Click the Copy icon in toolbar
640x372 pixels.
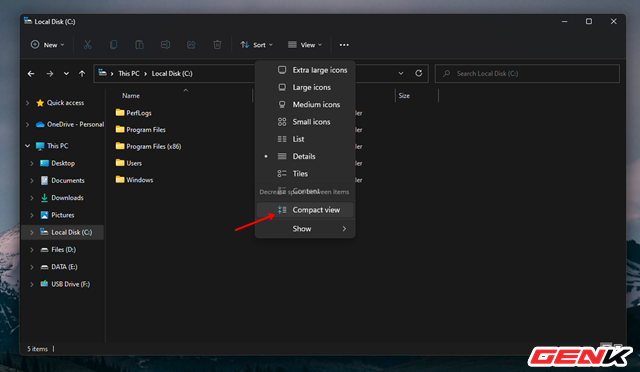(x=113, y=45)
